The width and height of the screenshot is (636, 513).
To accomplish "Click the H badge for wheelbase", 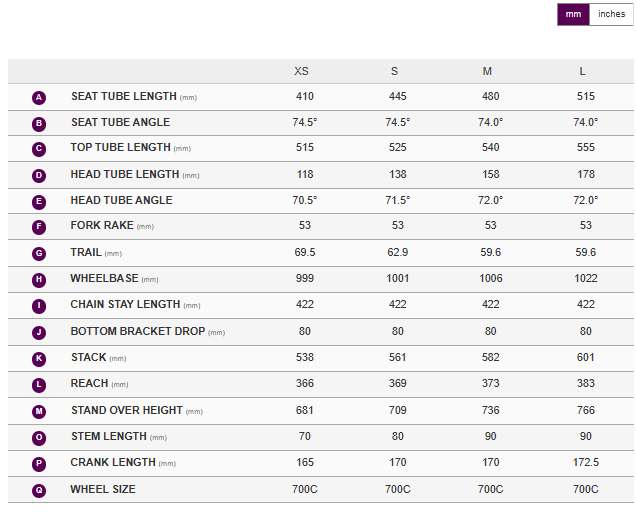I will tap(39, 279).
